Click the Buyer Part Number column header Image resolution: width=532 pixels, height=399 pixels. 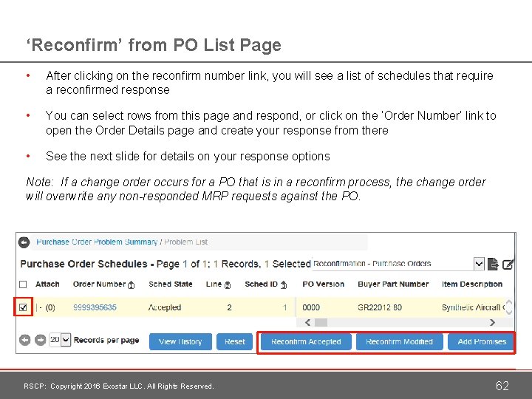[x=393, y=284]
